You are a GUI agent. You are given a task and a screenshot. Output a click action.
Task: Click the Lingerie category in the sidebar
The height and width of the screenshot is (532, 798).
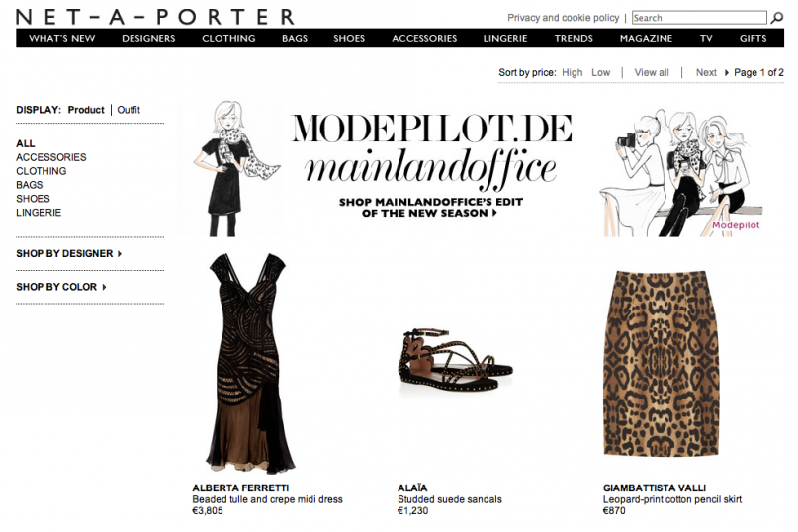click(x=39, y=213)
